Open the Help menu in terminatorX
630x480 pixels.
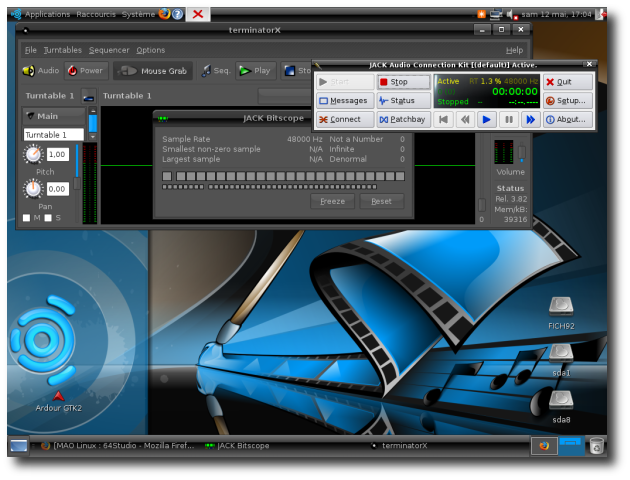coord(514,50)
